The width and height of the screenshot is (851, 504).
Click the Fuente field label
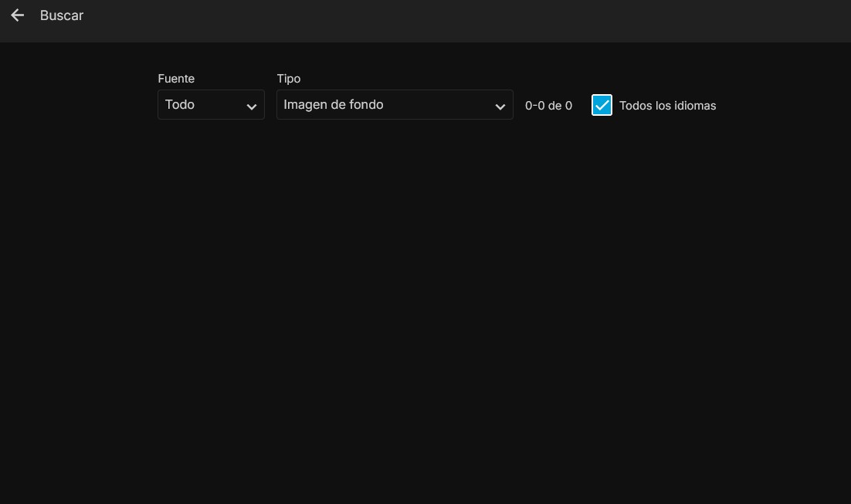coord(176,79)
